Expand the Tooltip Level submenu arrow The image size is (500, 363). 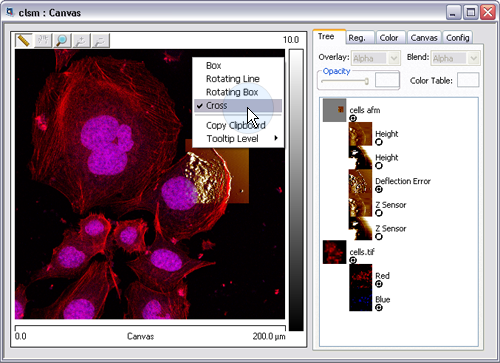coord(276,138)
